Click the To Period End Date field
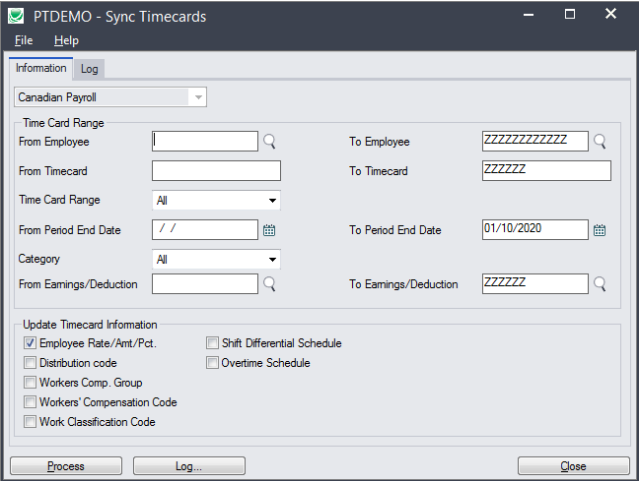Viewport: 639px width, 481px height. (x=535, y=229)
